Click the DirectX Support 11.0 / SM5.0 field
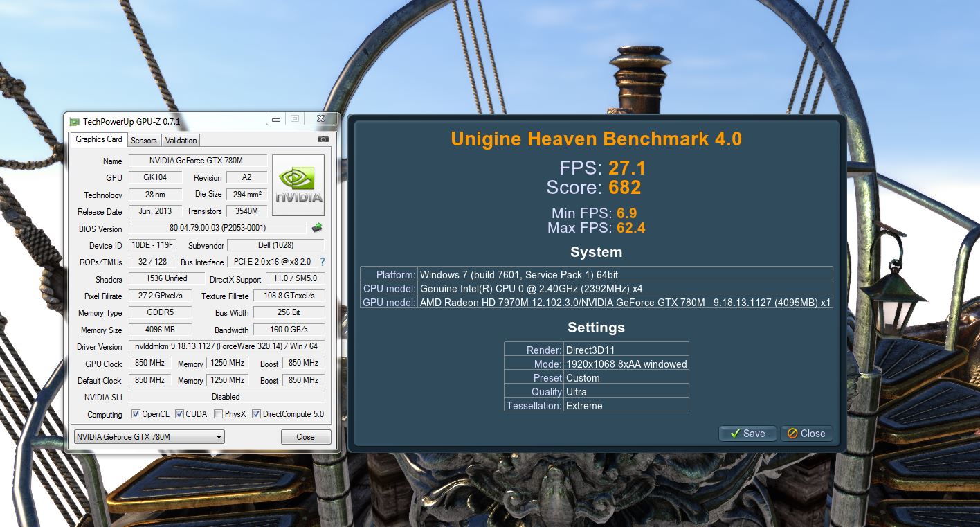The width and height of the screenshot is (980, 527). 295,278
